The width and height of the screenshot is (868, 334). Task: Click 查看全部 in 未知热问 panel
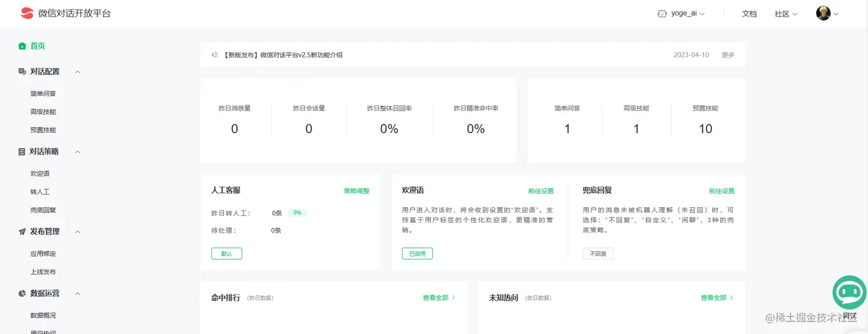pos(714,298)
